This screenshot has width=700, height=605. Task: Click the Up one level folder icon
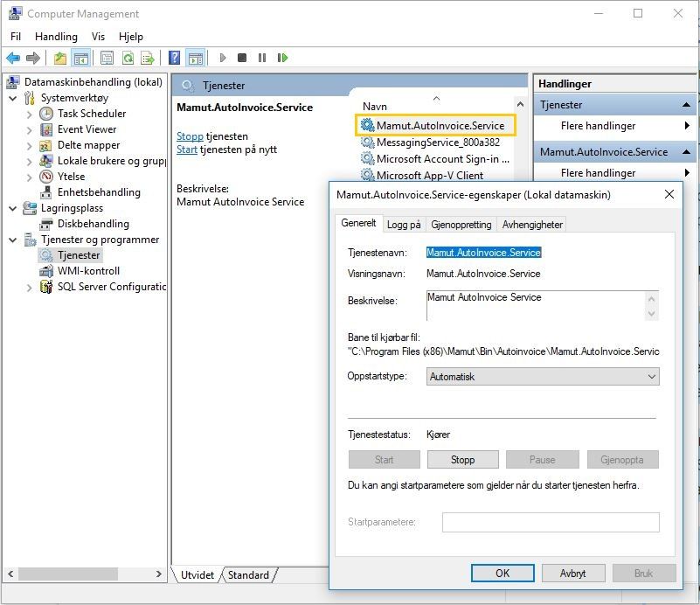(59, 58)
